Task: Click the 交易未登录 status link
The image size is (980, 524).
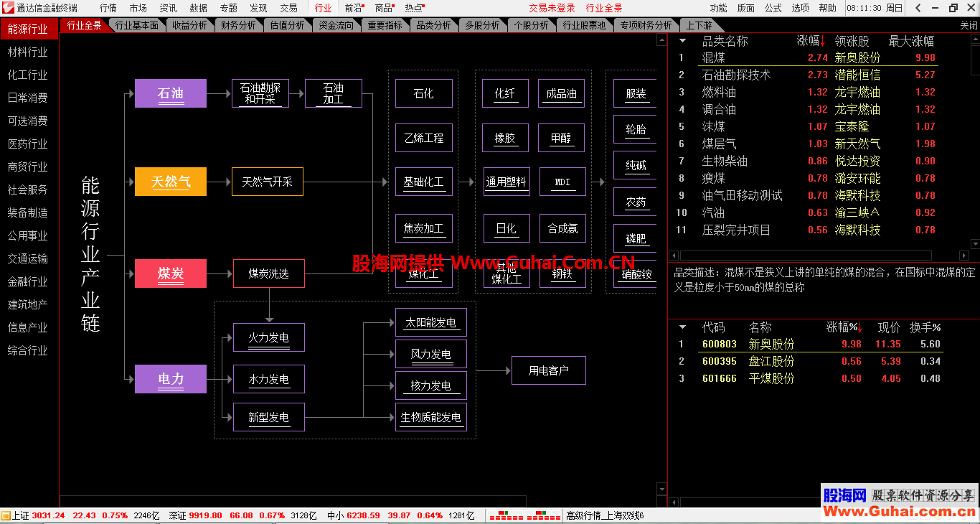Action: 552,8
